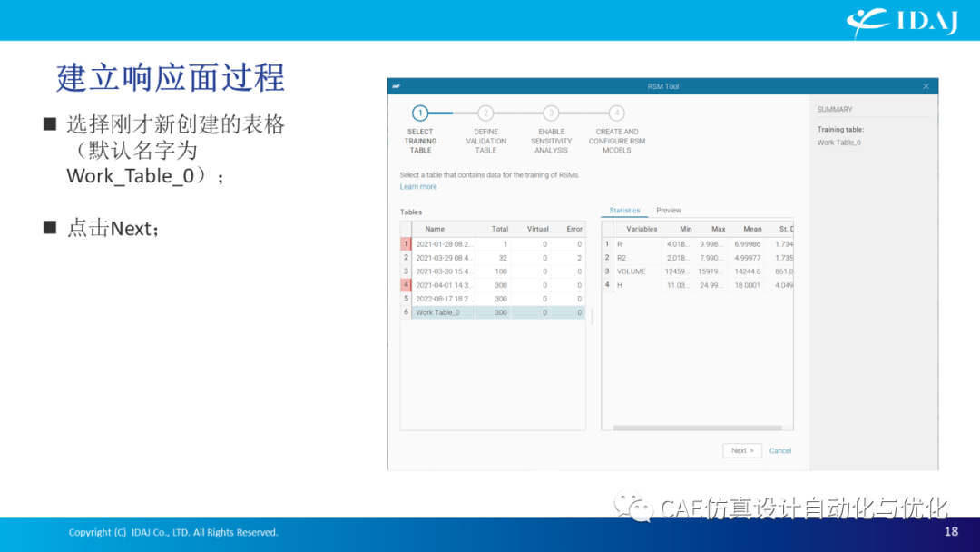This screenshot has width=980, height=552.
Task: Sort tables by the Total column header
Action: tap(493, 229)
